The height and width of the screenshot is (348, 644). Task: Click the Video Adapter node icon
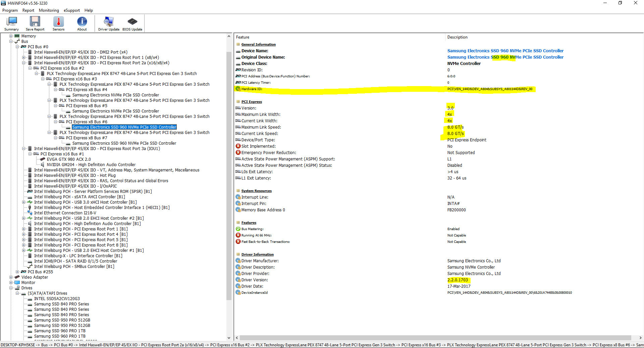[x=17, y=277]
